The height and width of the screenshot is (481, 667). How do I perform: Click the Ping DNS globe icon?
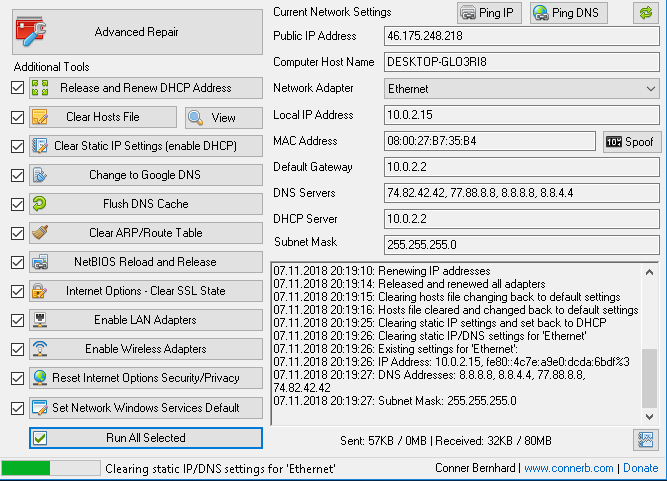541,13
